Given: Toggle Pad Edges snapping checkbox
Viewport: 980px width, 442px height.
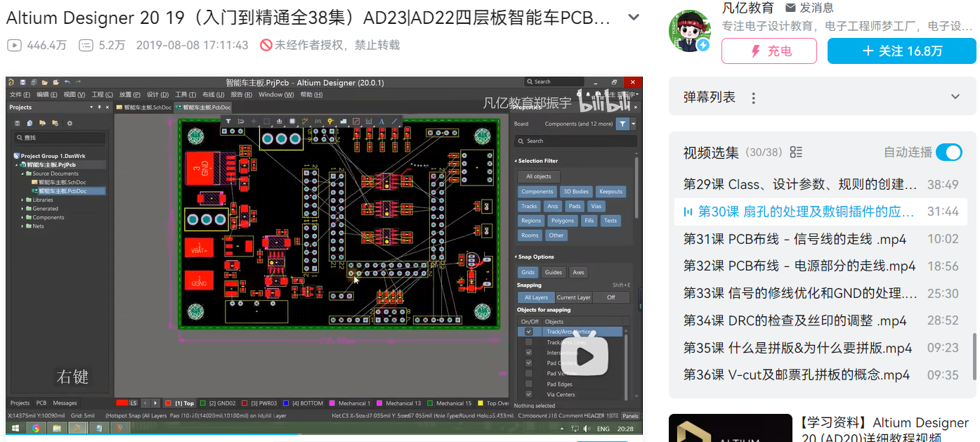Looking at the screenshot, I should pyautogui.click(x=529, y=384).
